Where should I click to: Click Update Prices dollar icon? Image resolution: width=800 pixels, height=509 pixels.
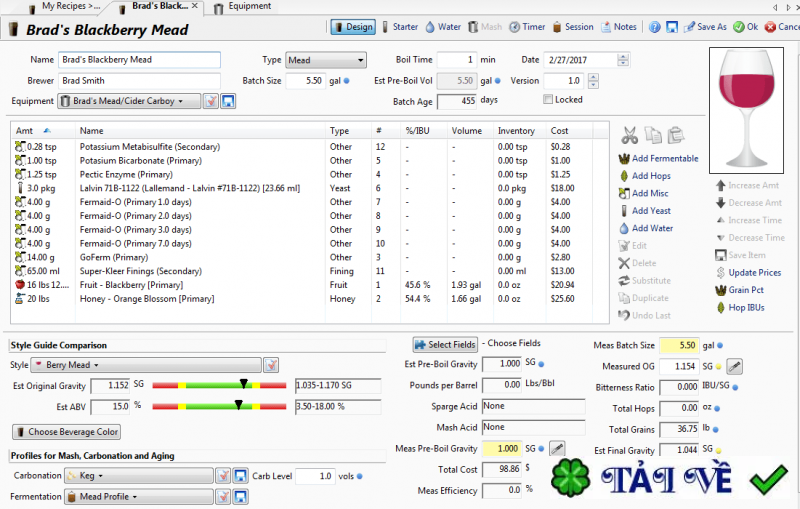[x=720, y=273]
